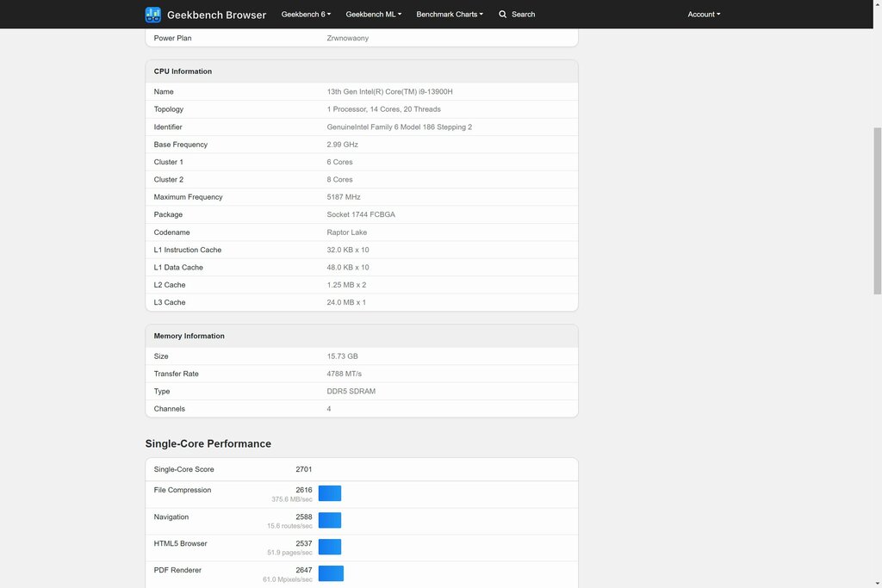Screen dimensions: 882x588
Task: Click the 'Transfer Rate' row label
Action: (176, 374)
